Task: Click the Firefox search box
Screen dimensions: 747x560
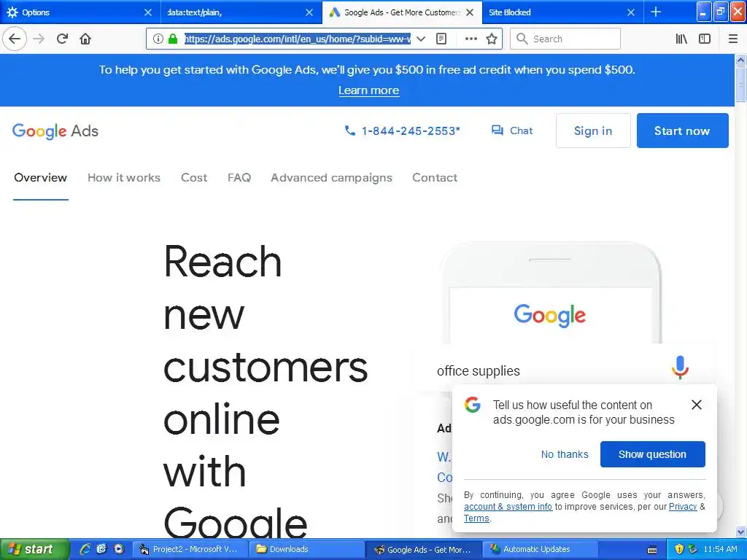Action: tap(565, 39)
